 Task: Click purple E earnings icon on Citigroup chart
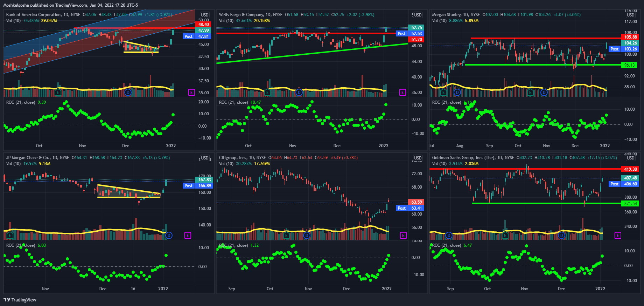click(403, 236)
